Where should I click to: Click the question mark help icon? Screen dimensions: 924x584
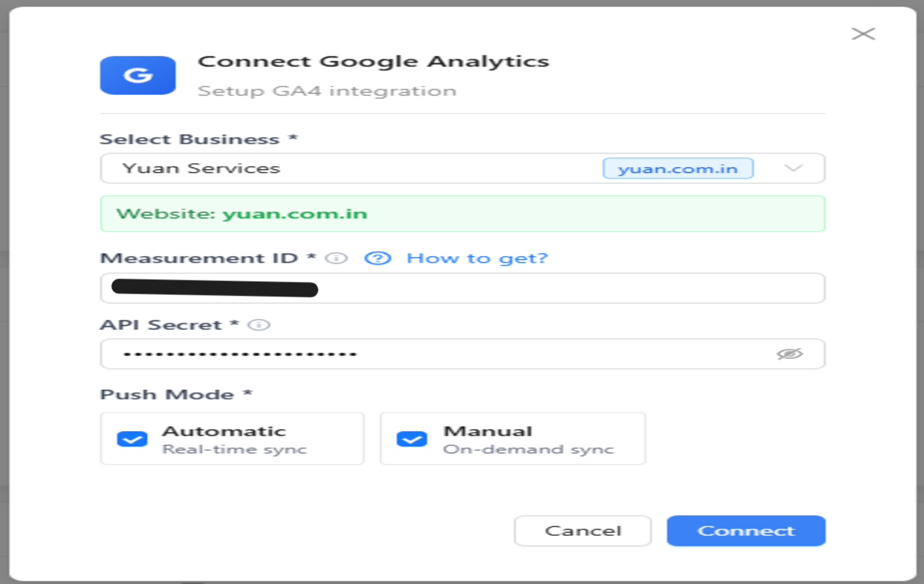point(378,258)
